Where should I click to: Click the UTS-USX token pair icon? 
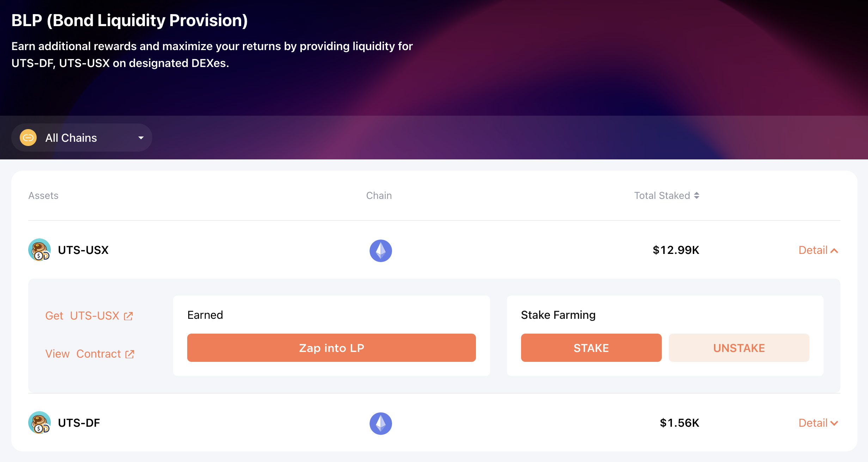(x=39, y=250)
